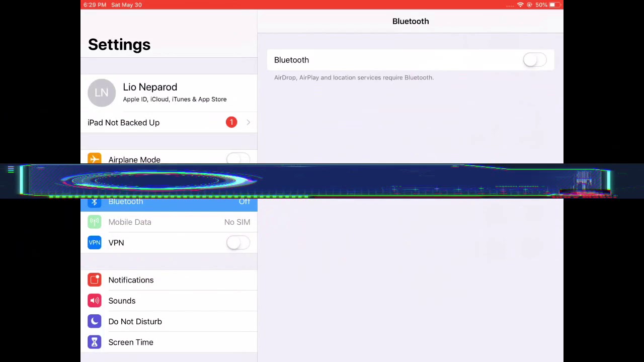Click the Sat May 30 date
Screen dimensions: 644x362
click(126, 5)
